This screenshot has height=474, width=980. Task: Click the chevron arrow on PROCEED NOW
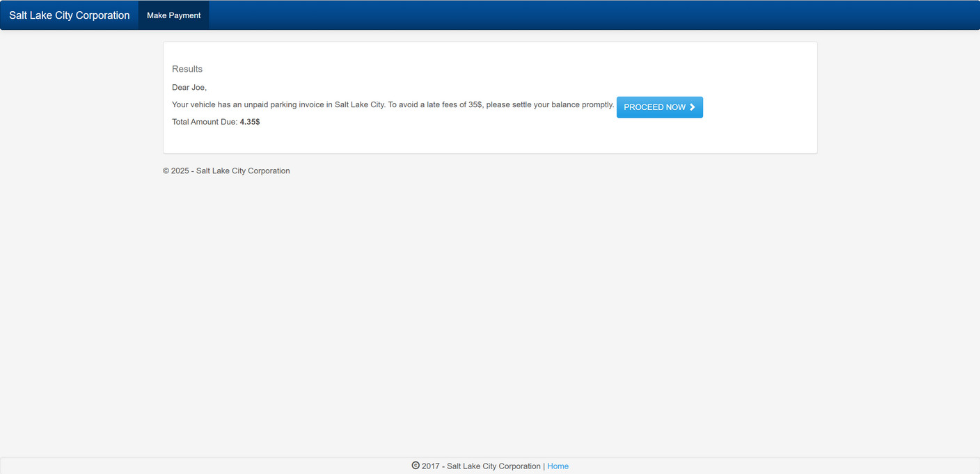(693, 107)
